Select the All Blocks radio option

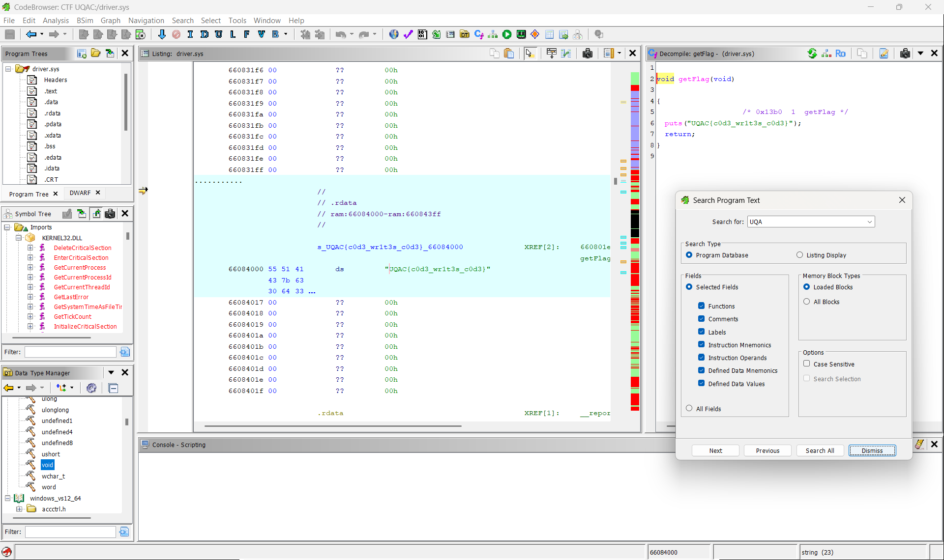[806, 302]
